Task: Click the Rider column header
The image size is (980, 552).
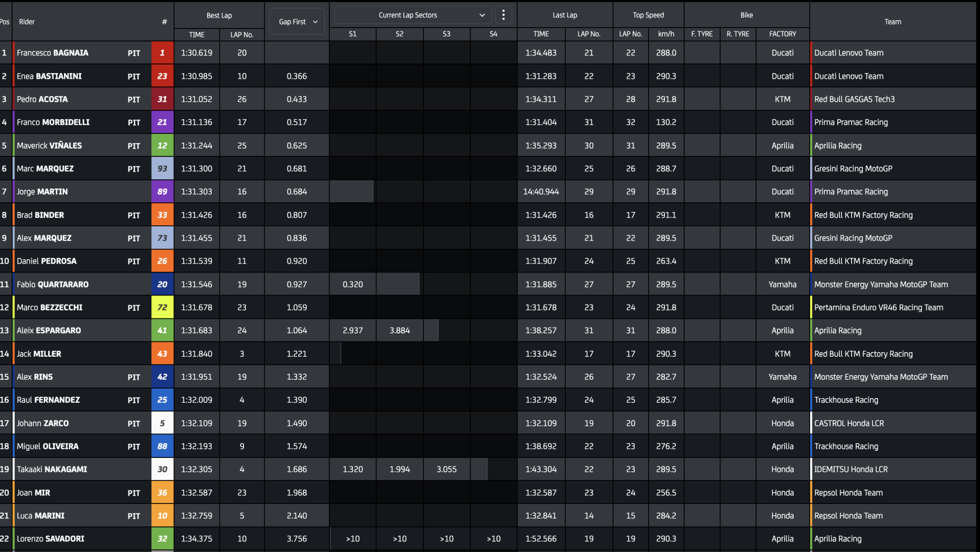Action: point(27,21)
